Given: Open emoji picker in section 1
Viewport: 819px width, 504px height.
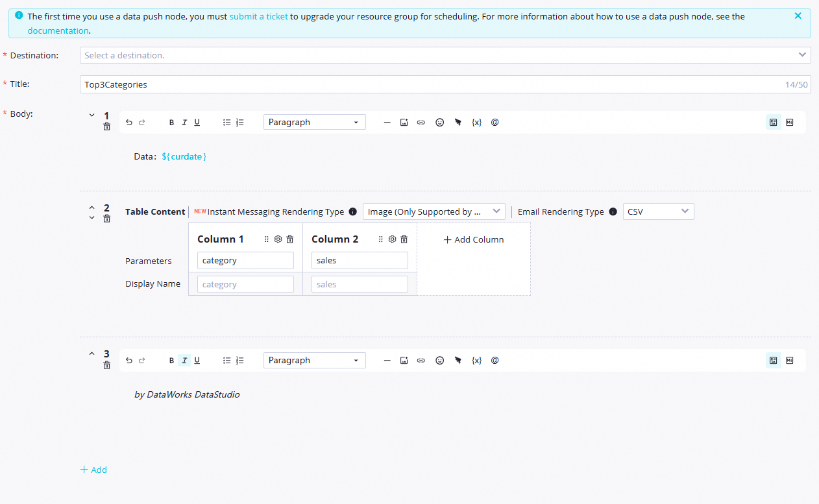Looking at the screenshot, I should (x=440, y=122).
